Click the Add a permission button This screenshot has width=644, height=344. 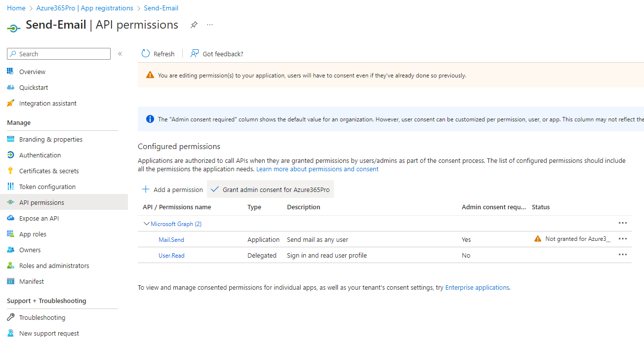tap(172, 190)
